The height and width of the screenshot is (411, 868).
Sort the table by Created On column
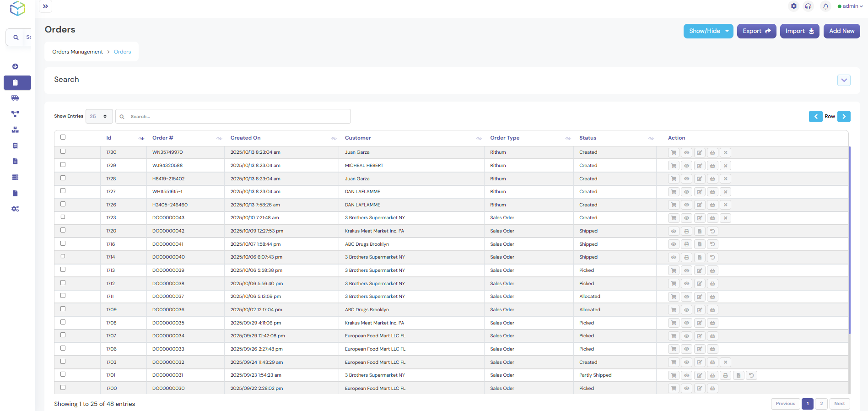click(246, 138)
